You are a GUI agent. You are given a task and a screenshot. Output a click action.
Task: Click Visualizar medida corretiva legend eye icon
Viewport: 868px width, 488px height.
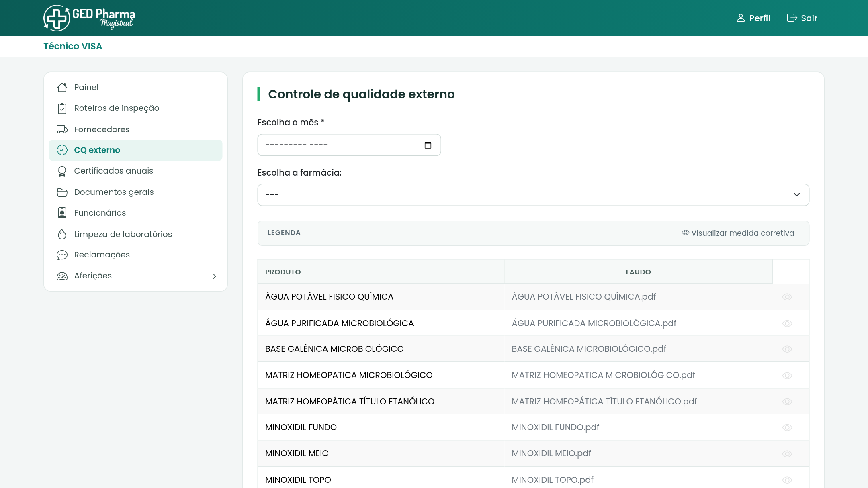point(686,233)
